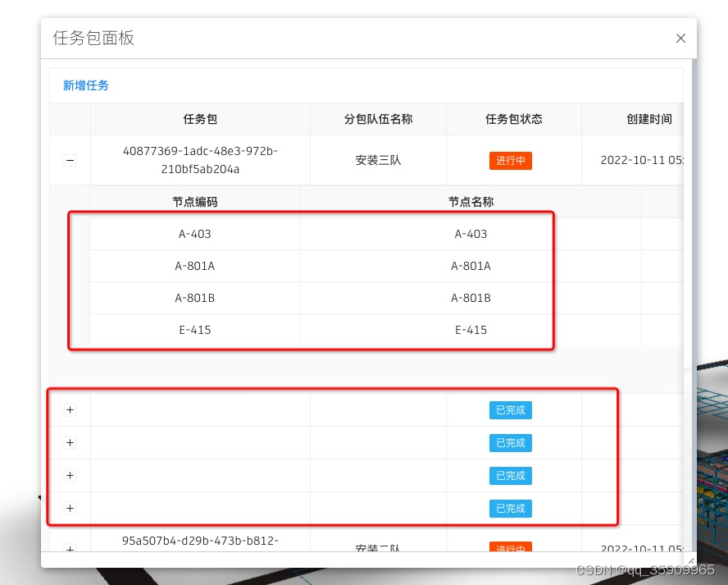Click the third 已完成 status tag
This screenshot has height=585, width=728.
pos(510,476)
